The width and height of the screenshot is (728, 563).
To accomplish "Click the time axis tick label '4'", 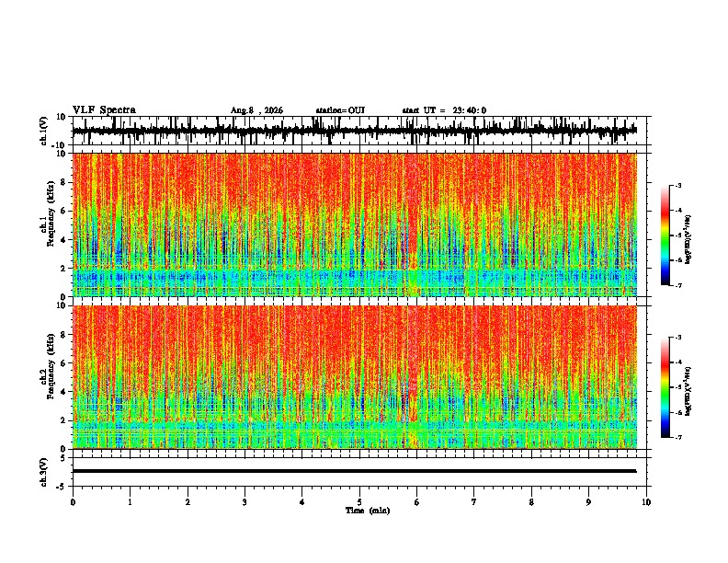I will tap(302, 502).
